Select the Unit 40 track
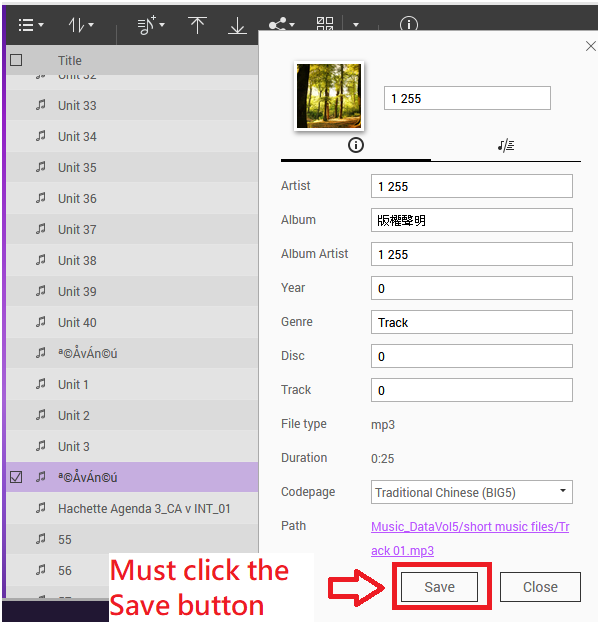Image resolution: width=600 pixels, height=624 pixels. (132, 323)
